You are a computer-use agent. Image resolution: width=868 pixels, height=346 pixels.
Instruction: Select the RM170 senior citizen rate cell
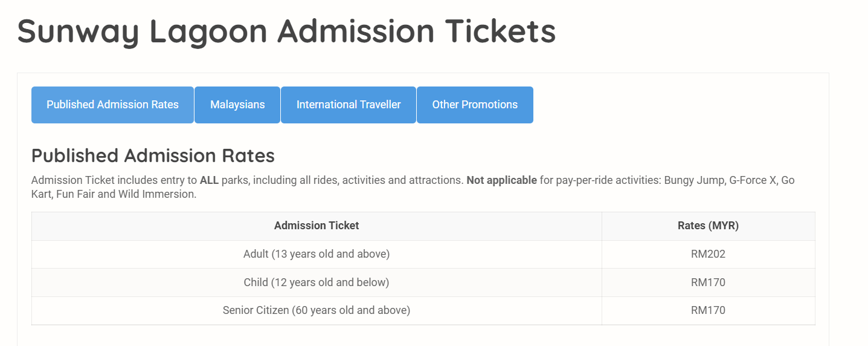pos(708,310)
